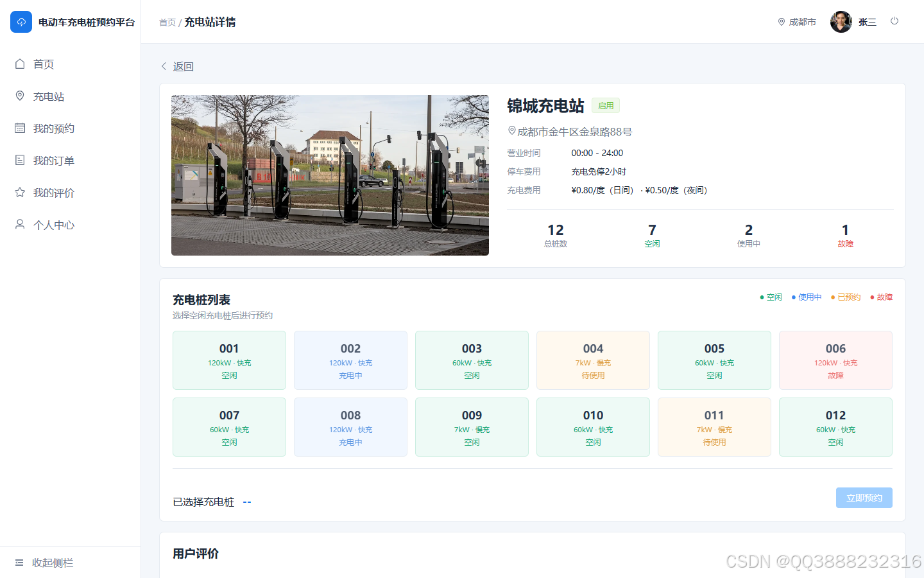Click the 总桩数 count 12
The height and width of the screenshot is (578, 924).
point(556,235)
